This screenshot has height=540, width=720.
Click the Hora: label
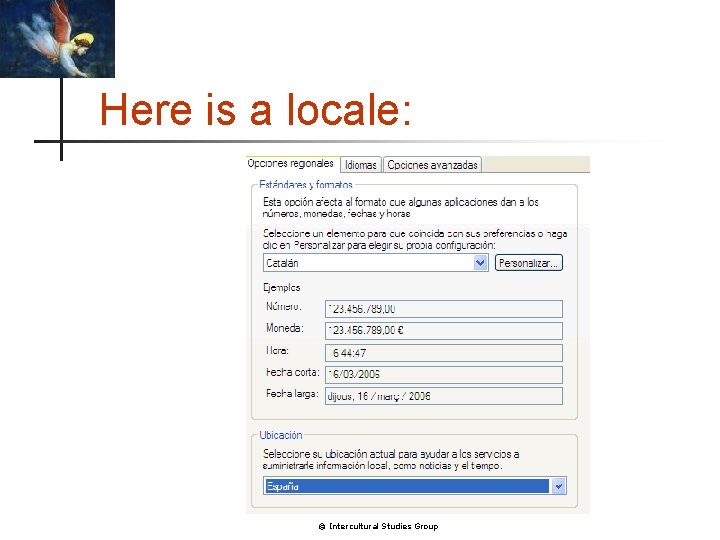277,351
